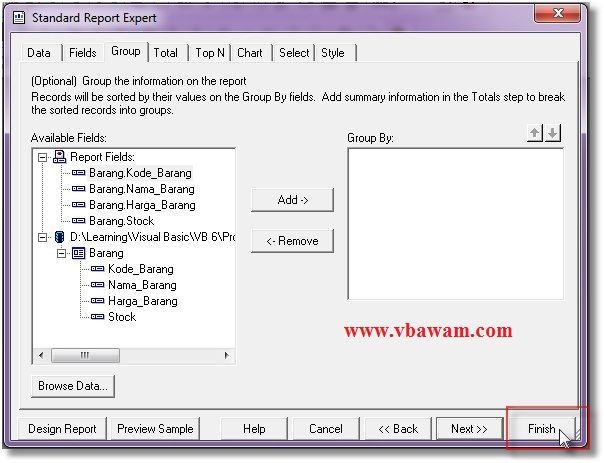Image resolution: width=604 pixels, height=463 pixels.
Task: Select Barang.Nama_Barang in Report Fields
Action: coord(142,189)
